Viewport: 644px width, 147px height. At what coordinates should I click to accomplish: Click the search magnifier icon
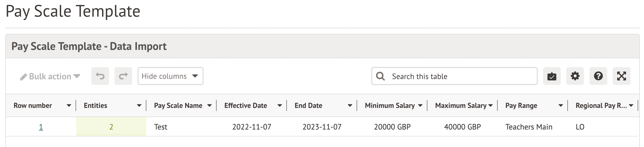380,76
